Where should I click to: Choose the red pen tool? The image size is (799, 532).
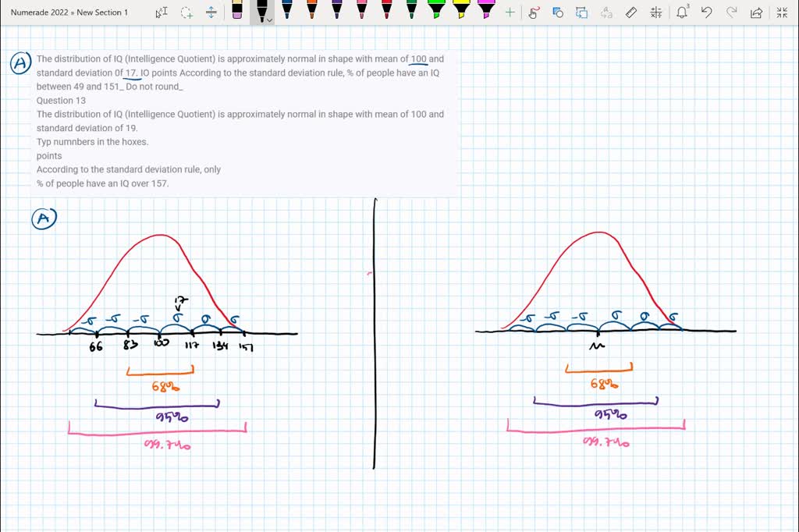pos(386,12)
